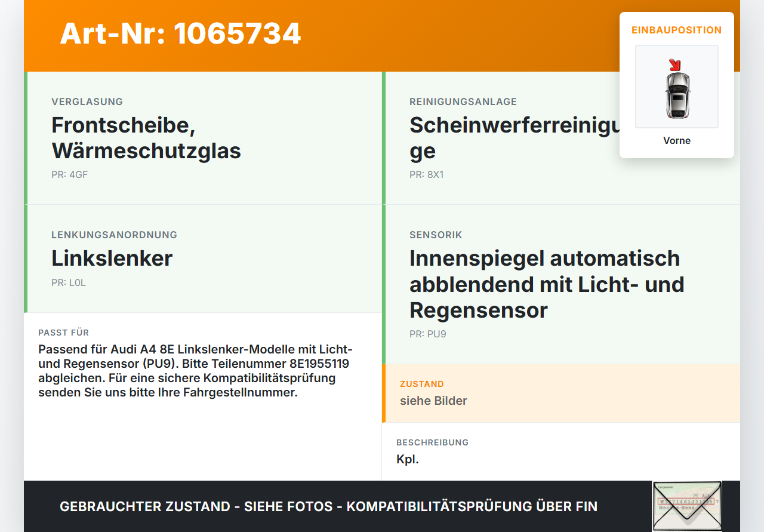Click the Audi A4 8E compatibility paragraph
Viewport: 764px width, 532px height.
tap(196, 371)
